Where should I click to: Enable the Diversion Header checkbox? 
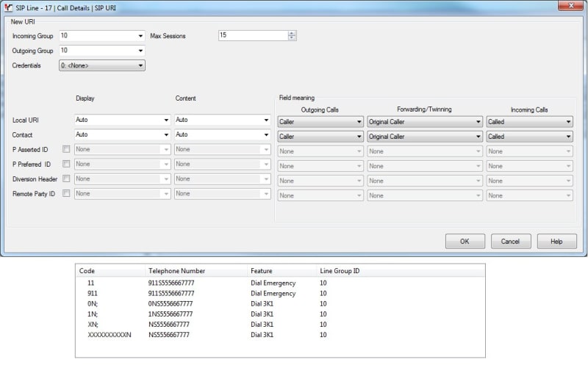click(x=66, y=178)
